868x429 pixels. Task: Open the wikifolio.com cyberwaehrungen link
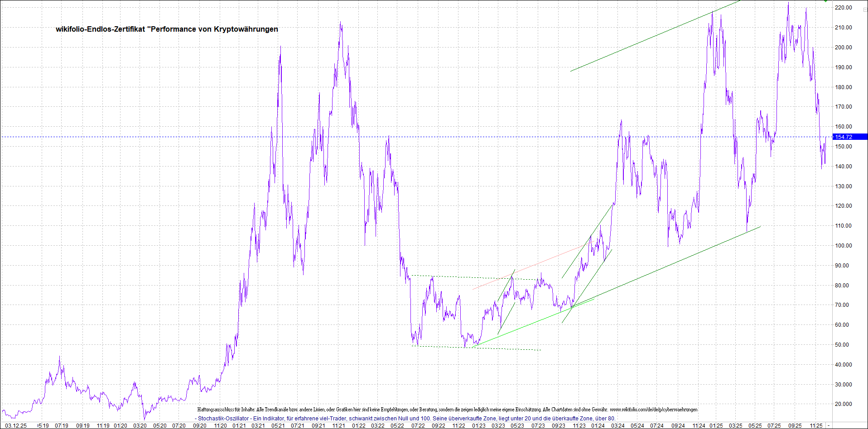point(653,410)
